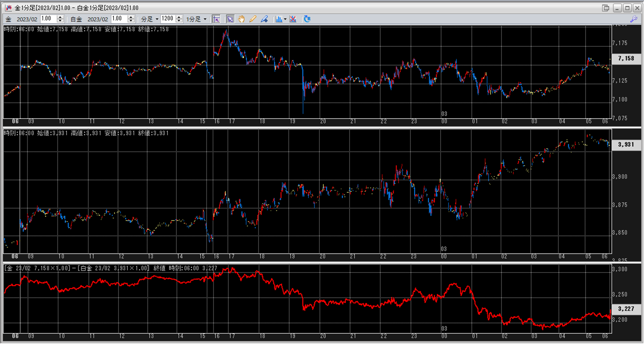Click the 1200 bar count field
644x344 pixels.
pyautogui.click(x=167, y=19)
